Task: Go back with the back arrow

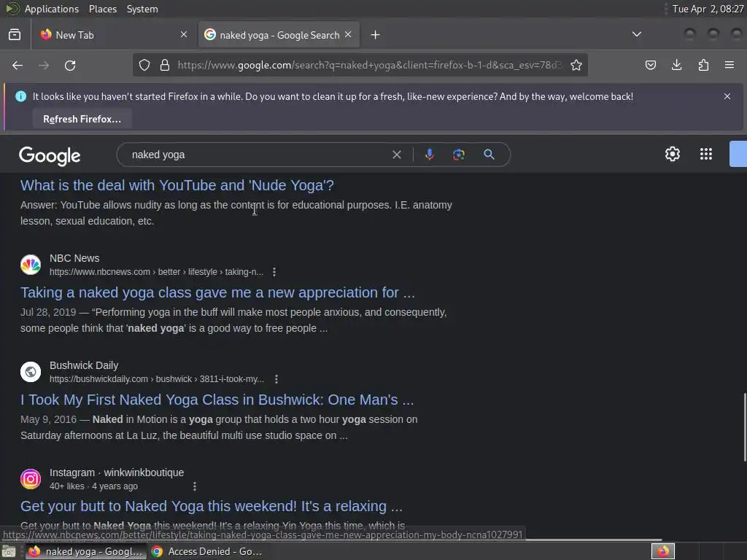Action: coord(18,65)
